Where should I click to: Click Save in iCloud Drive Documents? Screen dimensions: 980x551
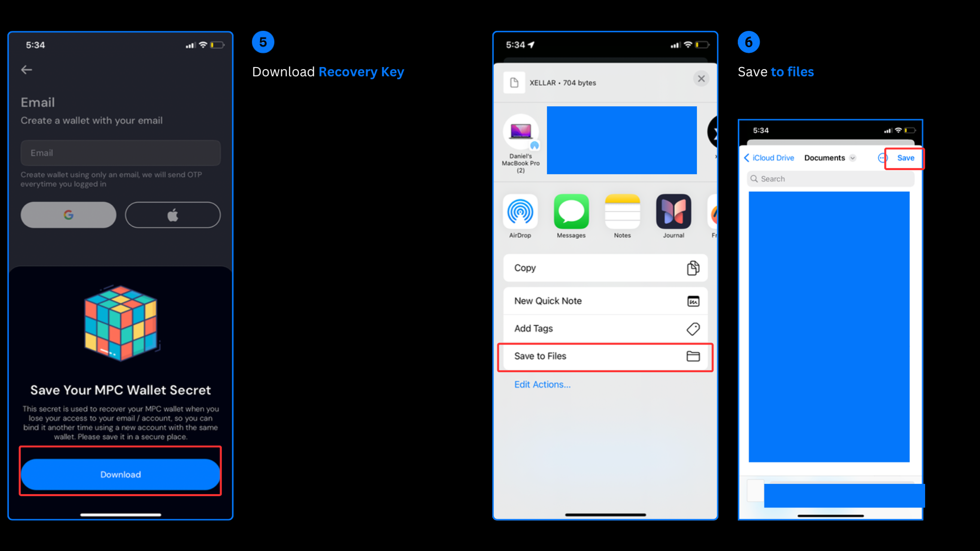[x=906, y=157]
